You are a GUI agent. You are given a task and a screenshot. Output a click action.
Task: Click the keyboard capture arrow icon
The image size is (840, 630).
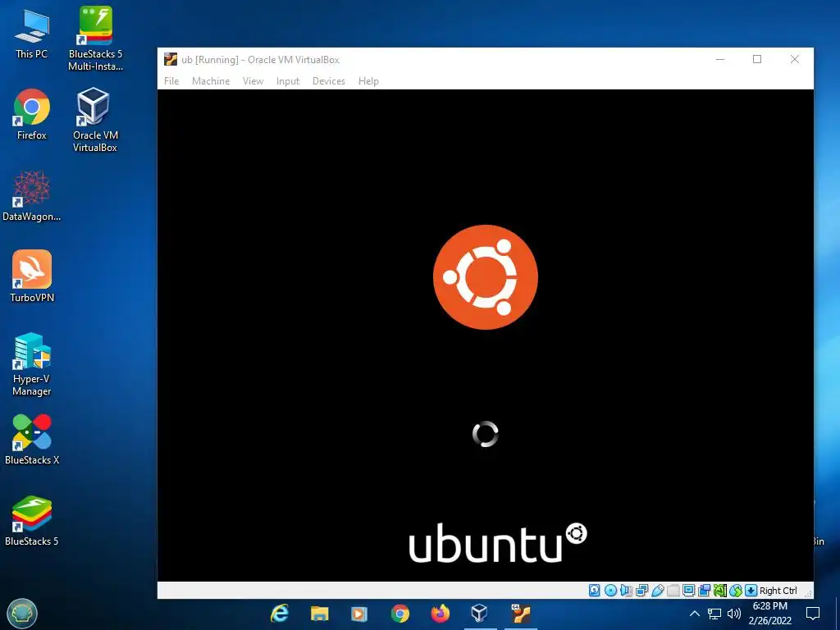coord(751,591)
